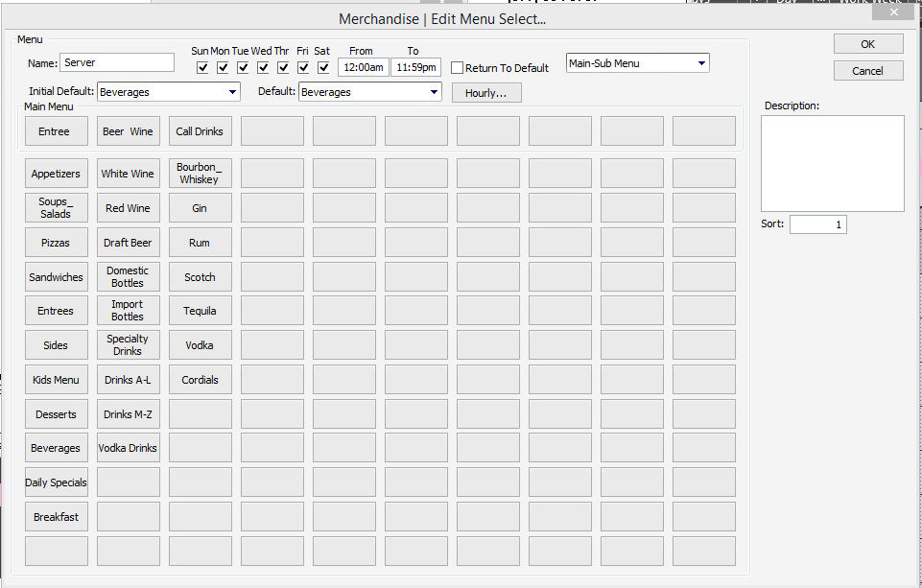Select the Sides submenu button
This screenshot has height=588, width=922.
[x=57, y=345]
